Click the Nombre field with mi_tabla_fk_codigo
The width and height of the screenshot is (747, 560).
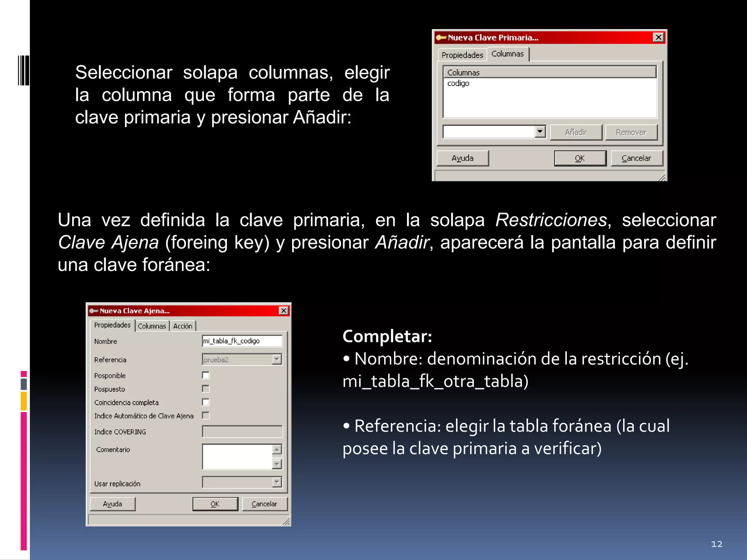(242, 341)
